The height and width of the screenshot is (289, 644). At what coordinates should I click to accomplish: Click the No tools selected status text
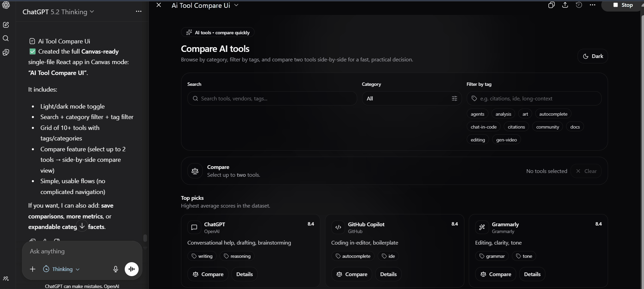[547, 171]
